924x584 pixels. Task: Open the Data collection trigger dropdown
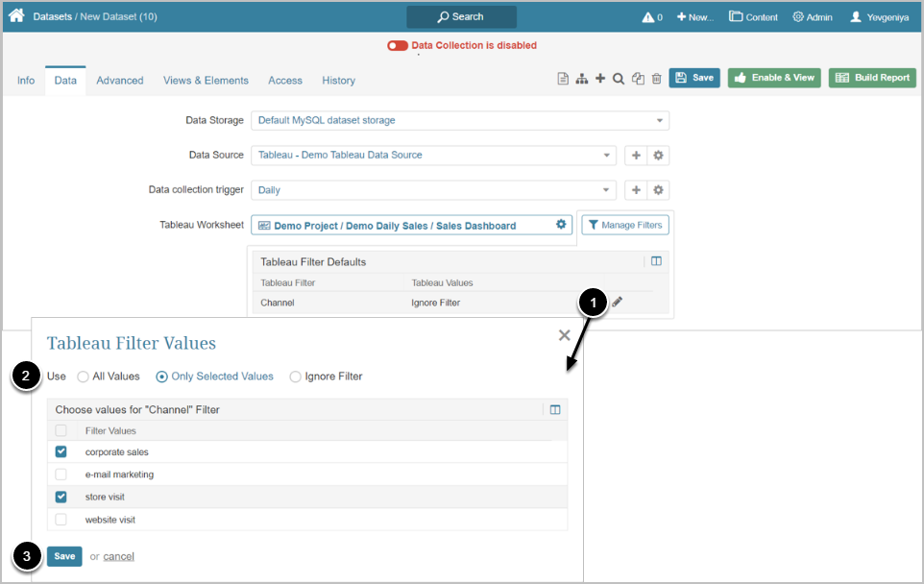coord(433,190)
